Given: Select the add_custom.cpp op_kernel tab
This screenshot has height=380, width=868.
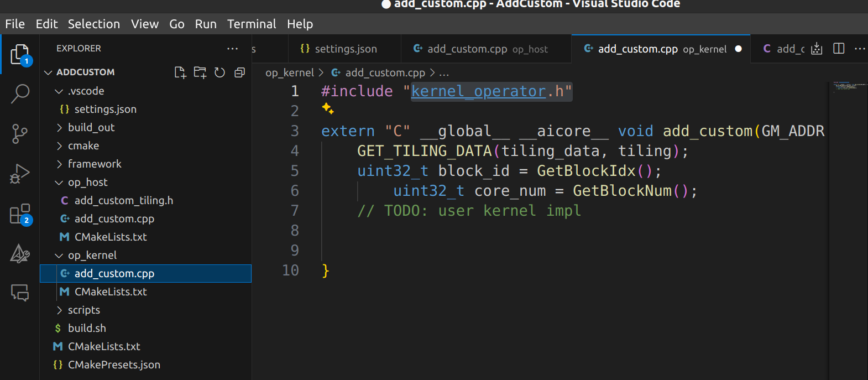Looking at the screenshot, I should tap(661, 49).
